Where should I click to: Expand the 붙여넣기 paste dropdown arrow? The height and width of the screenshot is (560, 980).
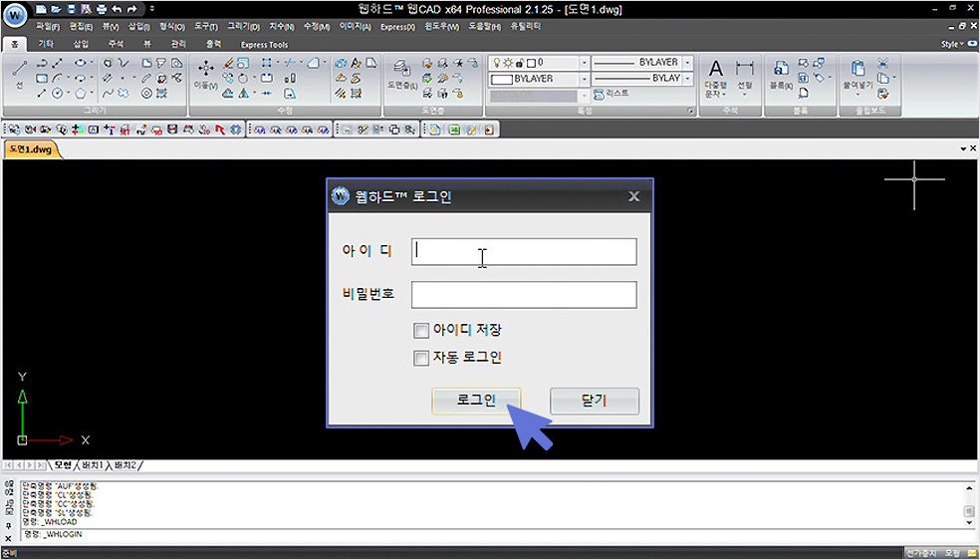[x=858, y=95]
